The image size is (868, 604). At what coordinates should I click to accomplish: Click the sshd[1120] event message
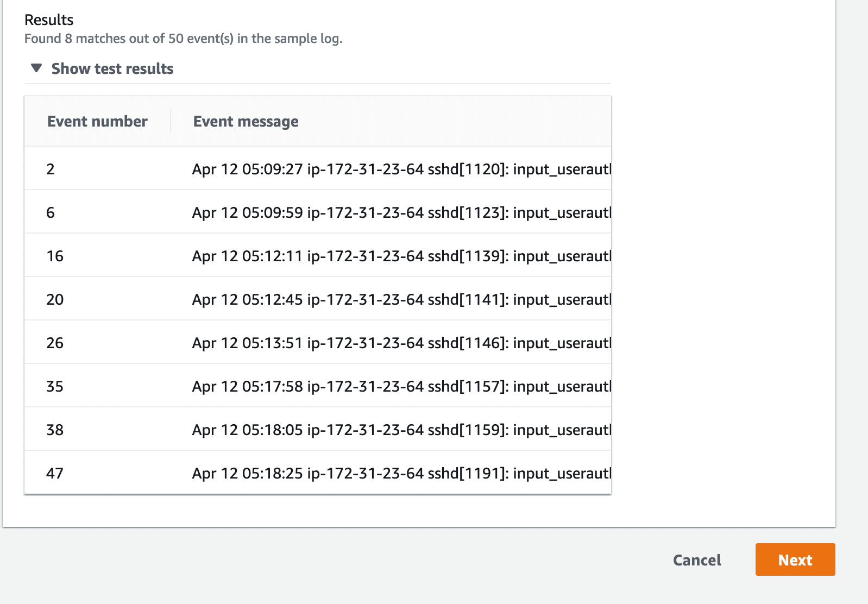[x=401, y=169]
